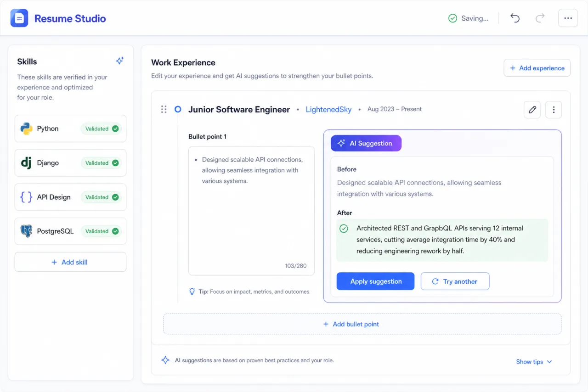The height and width of the screenshot is (392, 588).
Task: Click the Aug 2023 – Present date text
Action: tap(395, 109)
